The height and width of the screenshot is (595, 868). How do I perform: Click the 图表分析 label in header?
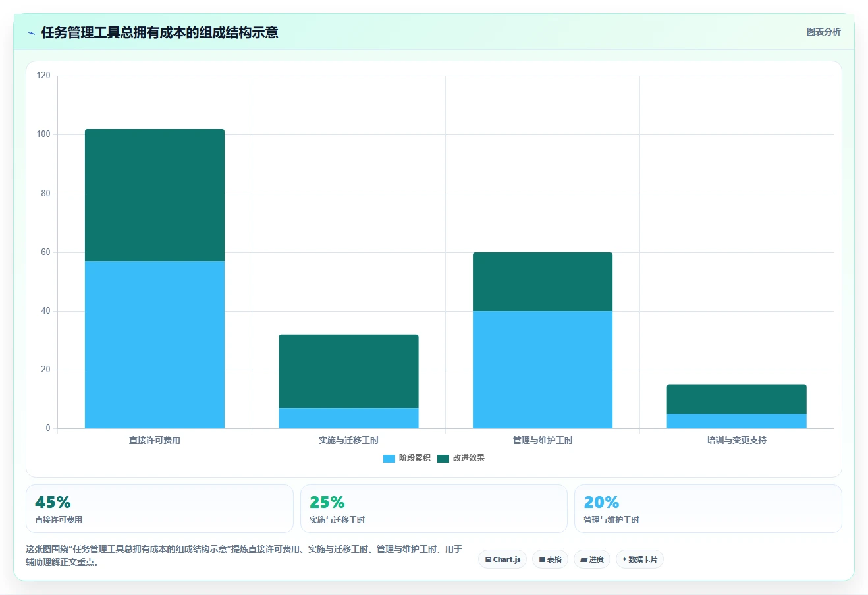click(823, 32)
